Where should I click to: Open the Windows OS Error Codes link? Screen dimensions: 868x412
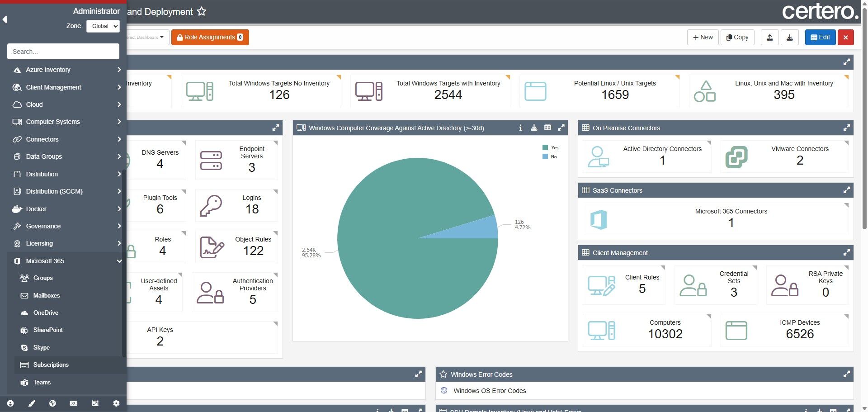490,391
